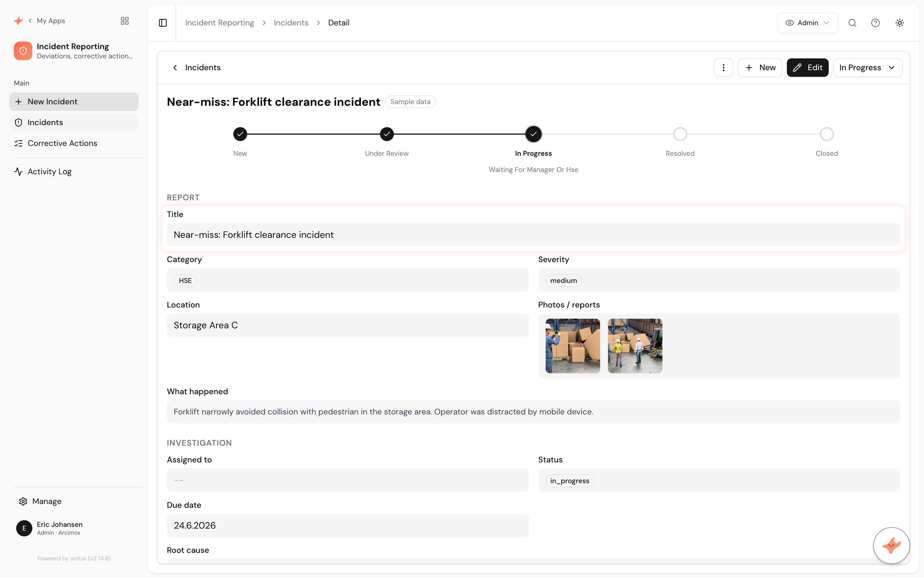Click Waiting For Manager Or Hse text
924x578 pixels.
[533, 170]
